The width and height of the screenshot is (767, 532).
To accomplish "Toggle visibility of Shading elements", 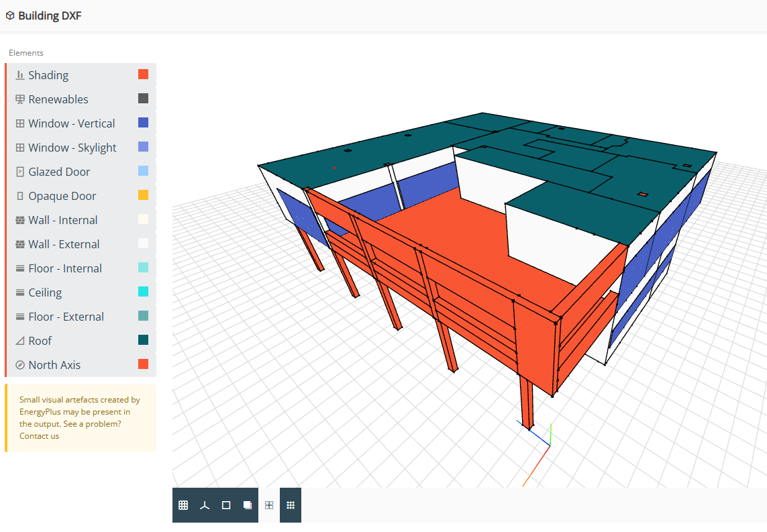I will [x=48, y=75].
